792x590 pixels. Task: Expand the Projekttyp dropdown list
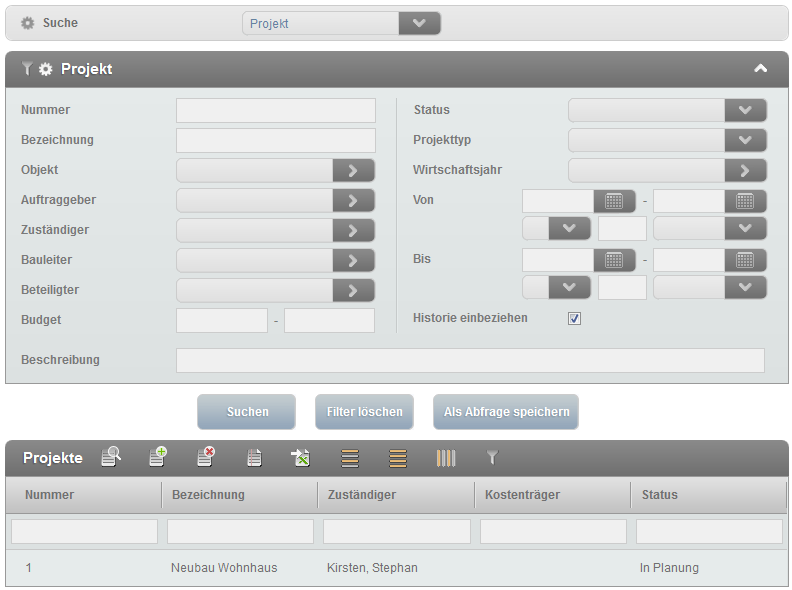(x=745, y=140)
